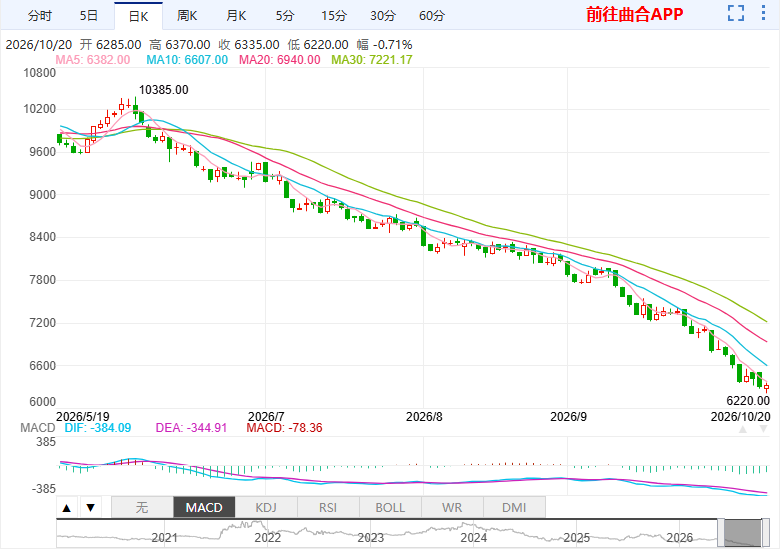Click the 收 6335.00 close value
Screen dimensions: 780x550
pyautogui.click(x=249, y=45)
